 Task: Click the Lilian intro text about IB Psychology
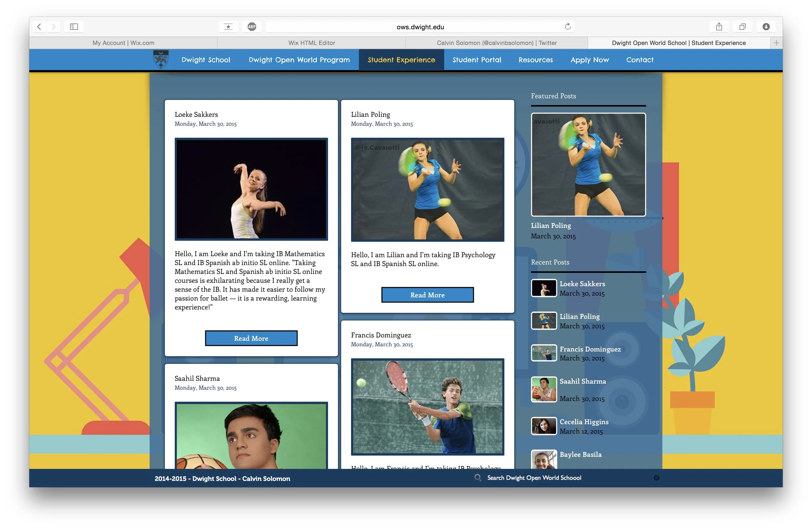(423, 259)
